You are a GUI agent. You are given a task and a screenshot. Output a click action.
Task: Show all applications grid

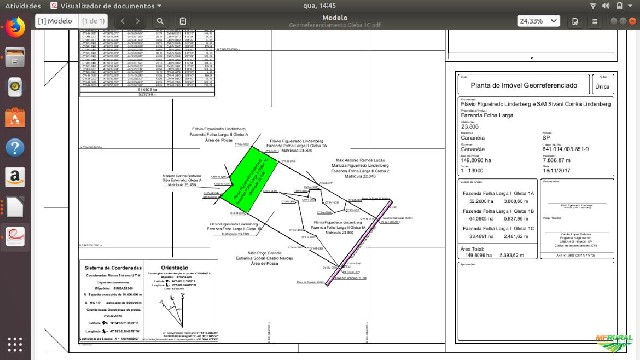15,344
